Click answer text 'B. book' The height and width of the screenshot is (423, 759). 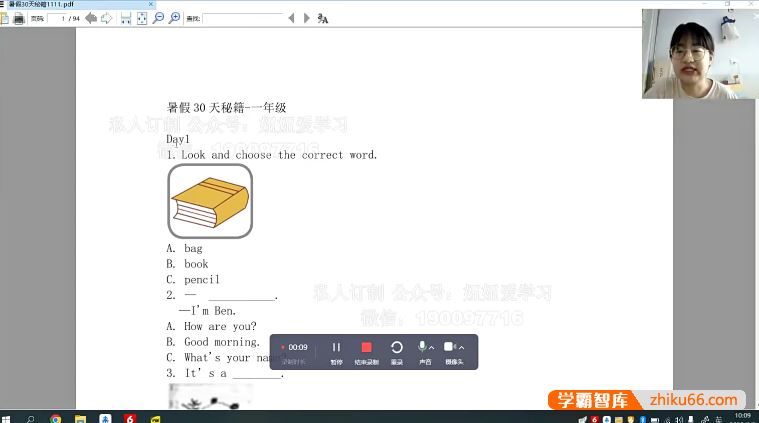point(187,264)
